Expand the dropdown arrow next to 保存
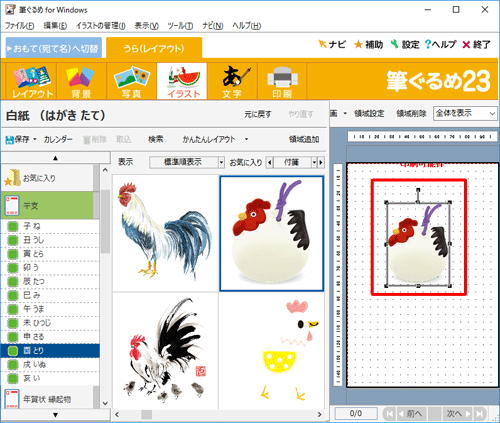The image size is (500, 423). click(35, 139)
